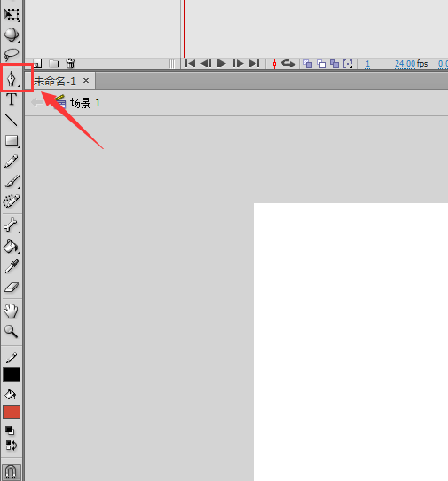Go to last frame

tap(255, 64)
